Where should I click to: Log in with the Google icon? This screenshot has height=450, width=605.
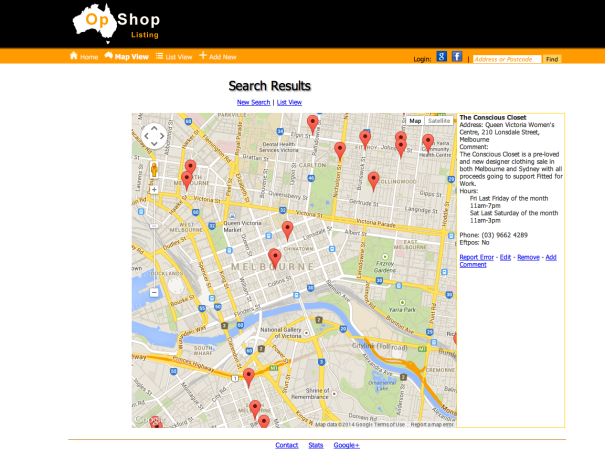(x=442, y=58)
